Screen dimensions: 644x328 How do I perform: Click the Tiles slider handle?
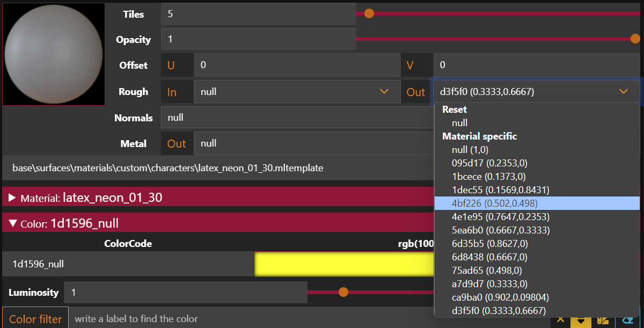click(x=369, y=13)
